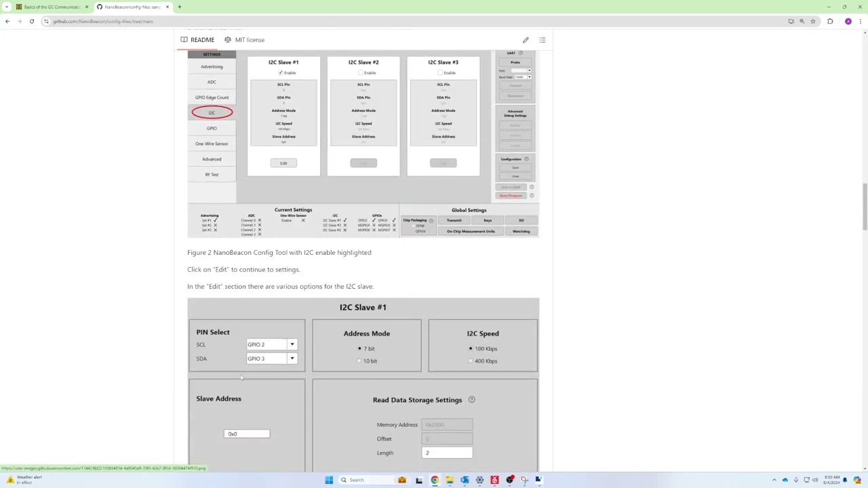Open the Chrome profile avatar
This screenshot has height=488, width=868.
tap(848, 21)
